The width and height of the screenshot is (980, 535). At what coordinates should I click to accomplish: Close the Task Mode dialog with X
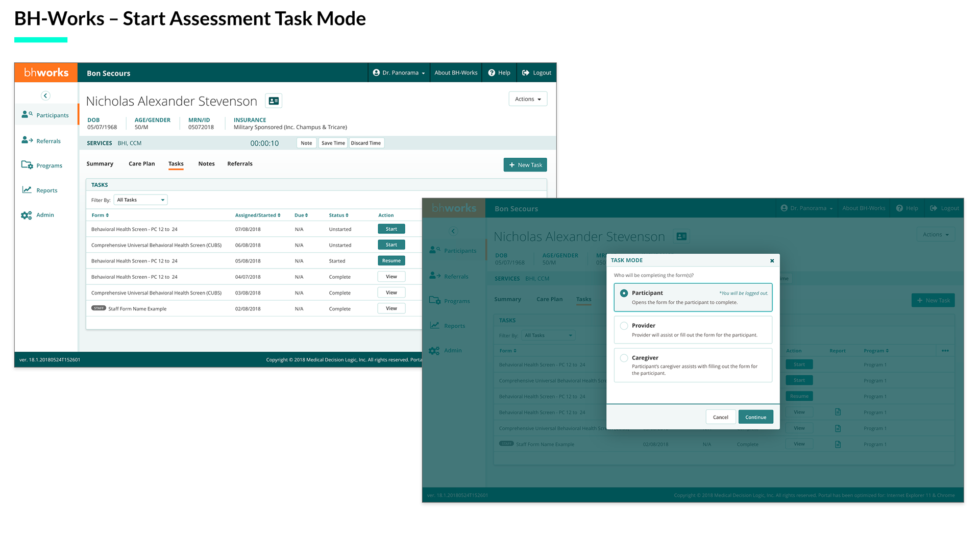[x=772, y=260]
